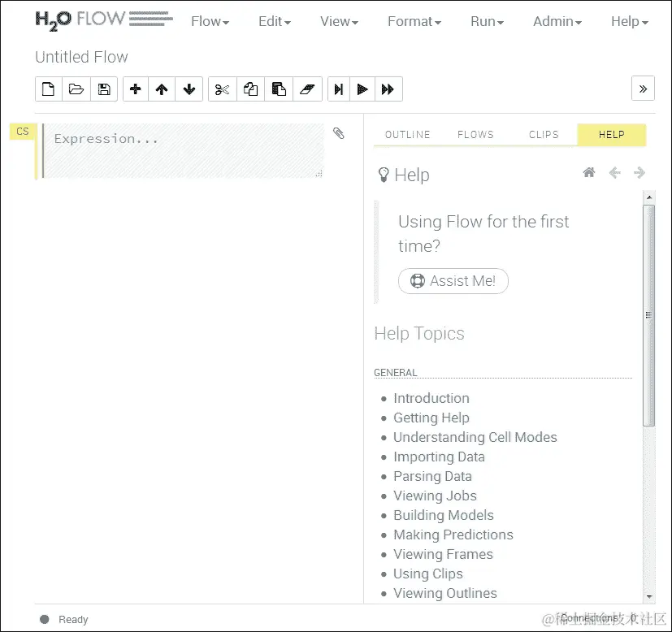672x632 pixels.
Task: Click the CS cell type label
Action: pos(22,131)
